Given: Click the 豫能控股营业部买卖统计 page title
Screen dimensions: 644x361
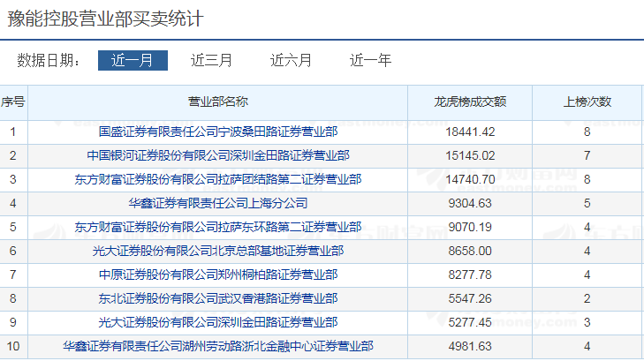Looking at the screenshot, I should tap(105, 19).
